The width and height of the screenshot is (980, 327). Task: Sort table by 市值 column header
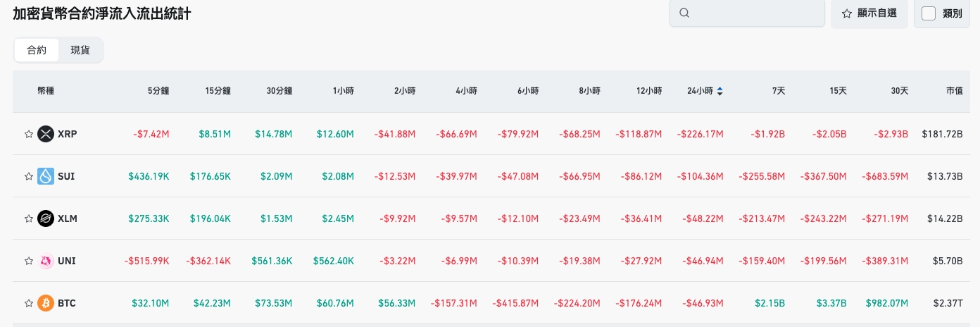tap(954, 91)
